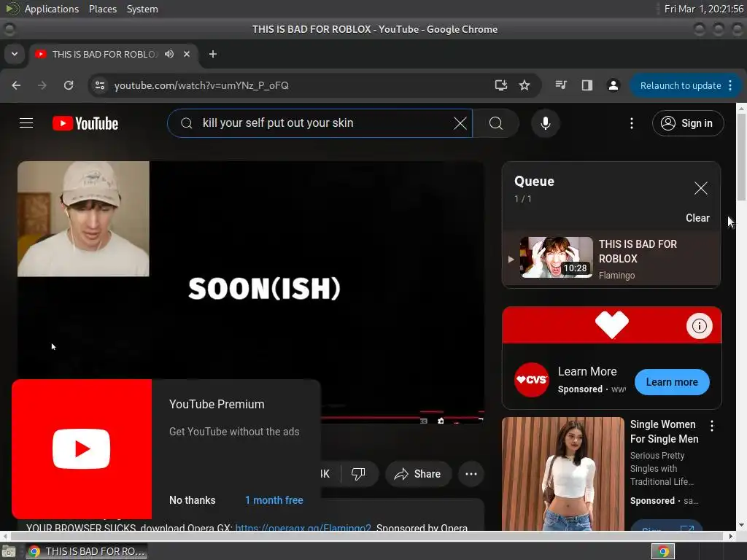The height and width of the screenshot is (560, 747).
Task: Go back in Chrome
Action: click(16, 85)
